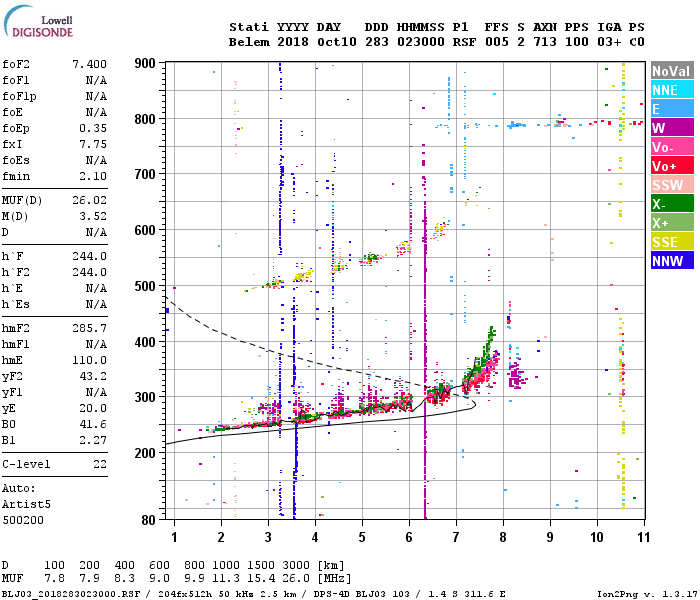Click the fxI value 7.75
700x600 pixels.
click(93, 144)
